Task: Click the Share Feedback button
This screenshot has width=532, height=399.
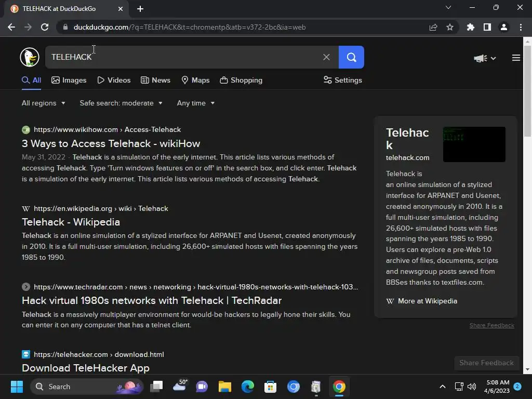Action: coord(486,363)
